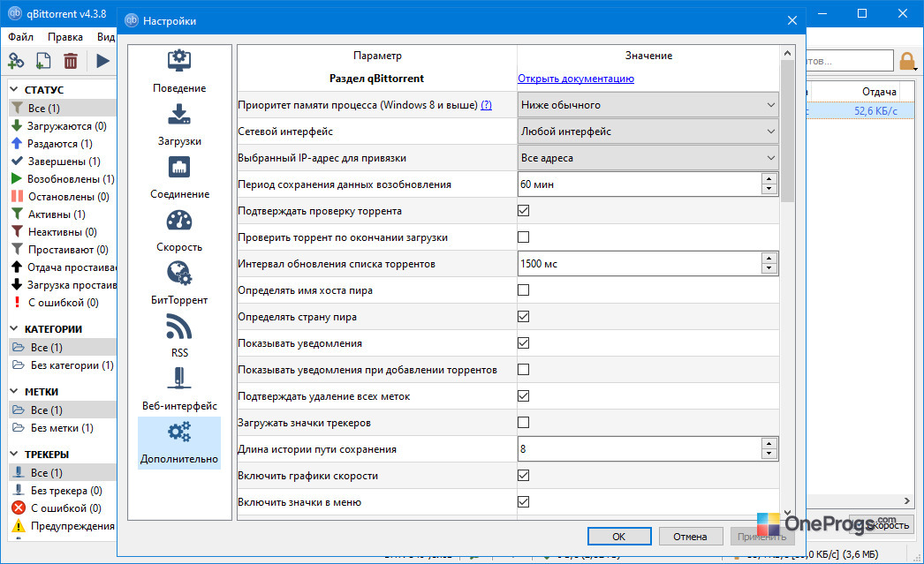Open the Вид menu
The height and width of the screenshot is (564, 924).
[x=105, y=36]
